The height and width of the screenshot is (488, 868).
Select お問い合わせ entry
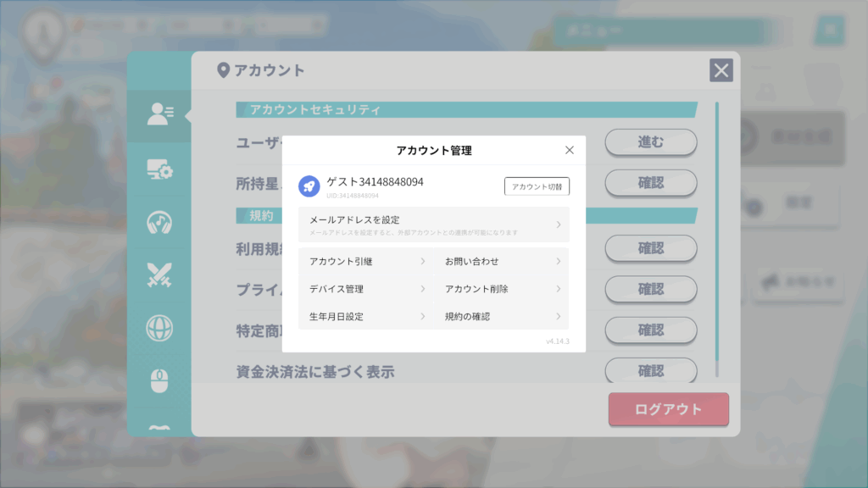point(502,262)
